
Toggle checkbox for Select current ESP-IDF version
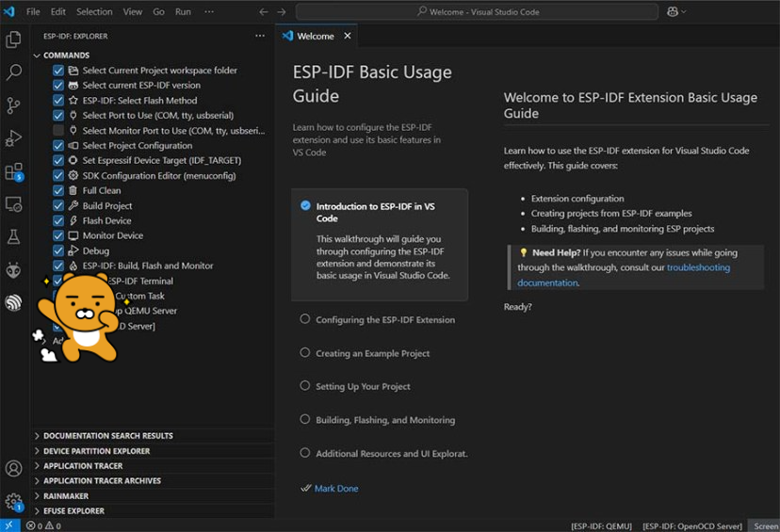click(58, 85)
